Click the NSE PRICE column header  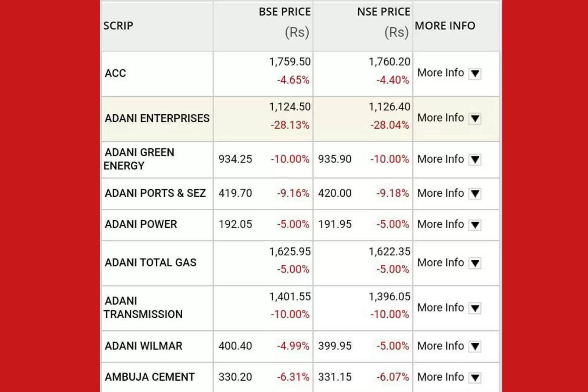tap(383, 12)
